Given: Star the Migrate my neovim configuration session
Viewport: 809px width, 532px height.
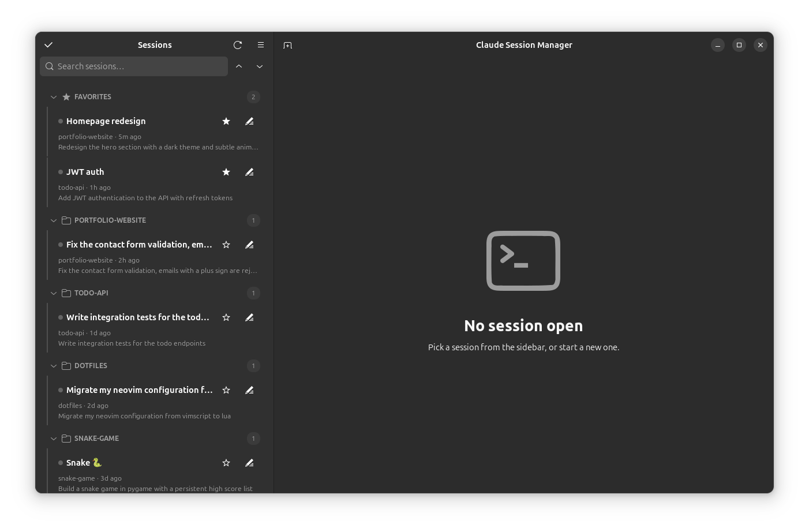Looking at the screenshot, I should point(226,390).
